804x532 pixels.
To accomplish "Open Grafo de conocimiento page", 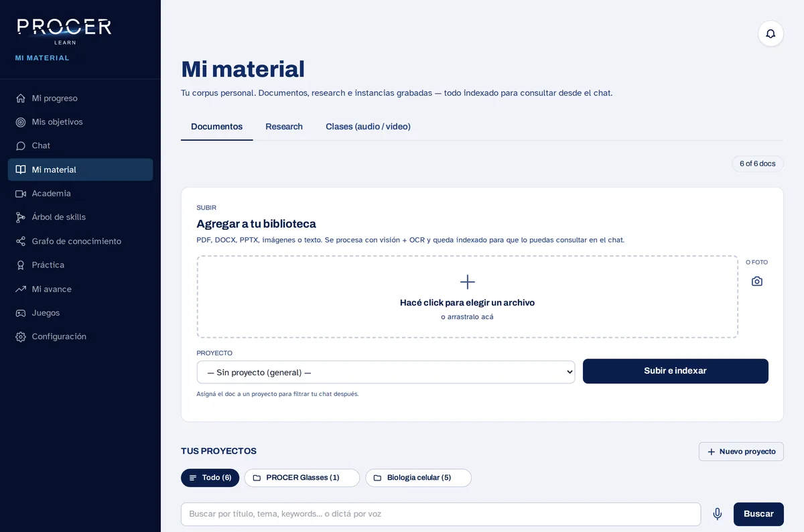I will coord(80,241).
